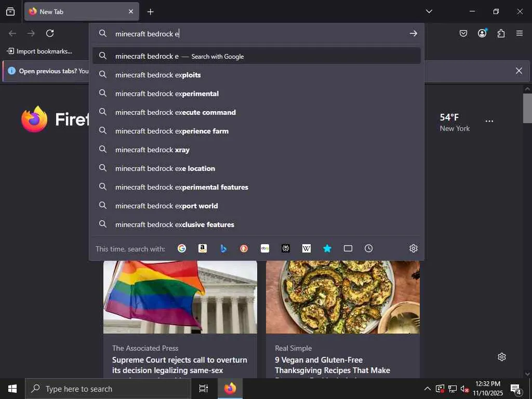Select 'minecraft bedrock e — Search with Google'

(257, 56)
